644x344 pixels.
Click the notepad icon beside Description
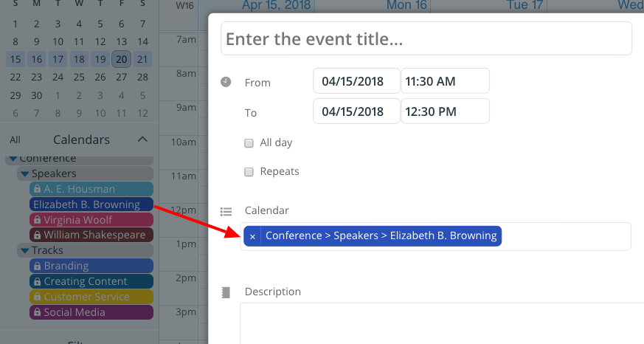pyautogui.click(x=226, y=292)
